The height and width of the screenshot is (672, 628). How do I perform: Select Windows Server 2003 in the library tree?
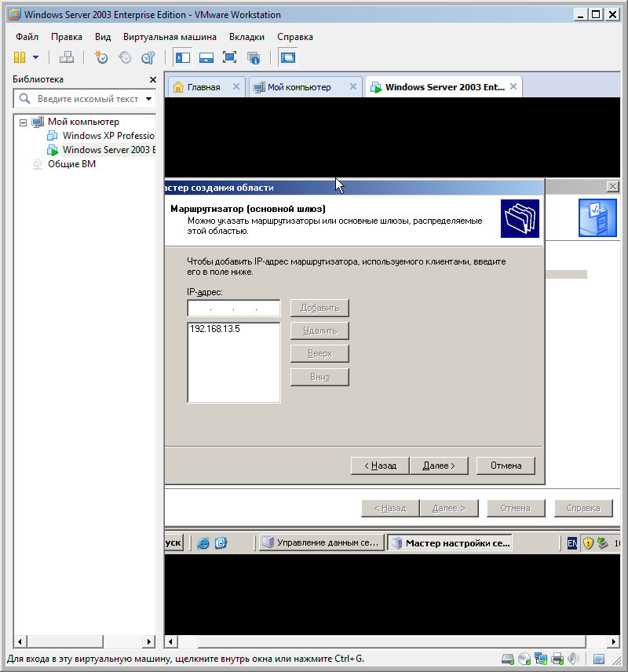(109, 150)
